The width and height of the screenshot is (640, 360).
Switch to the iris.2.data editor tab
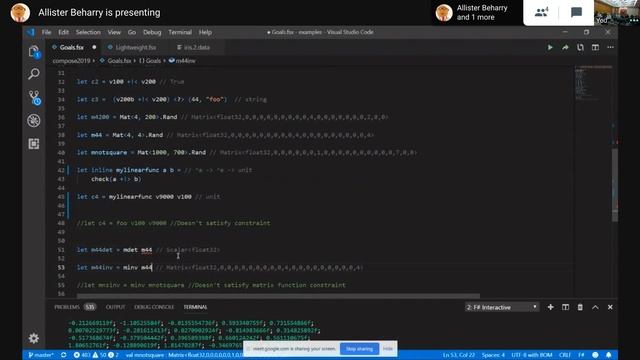click(x=196, y=47)
